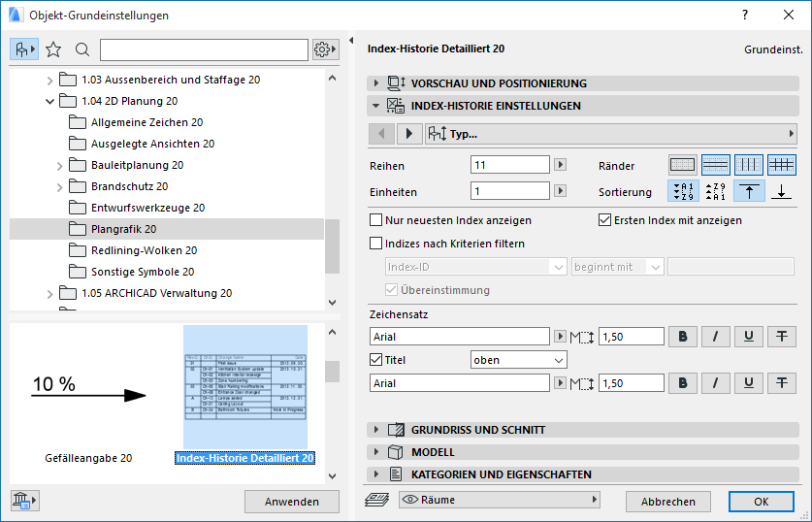Choose ascending A-Z sorting
Image resolution: width=812 pixels, height=522 pixels.
pos(684,191)
